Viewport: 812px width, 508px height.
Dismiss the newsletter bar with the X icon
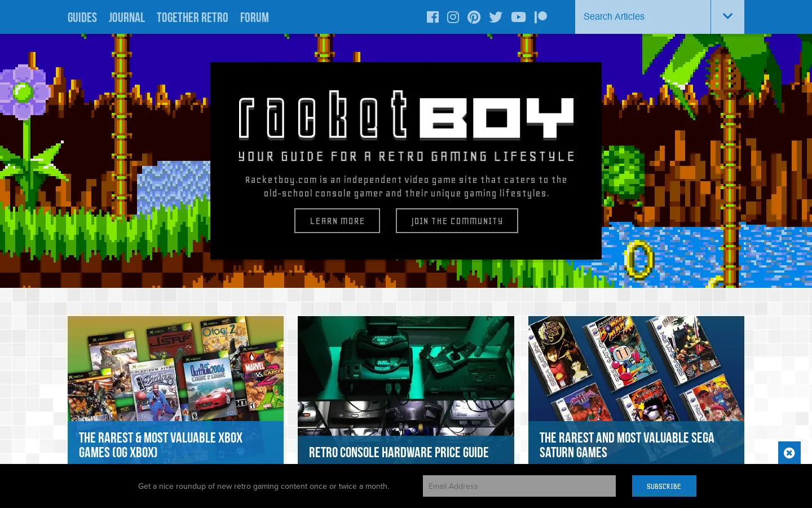click(x=789, y=453)
